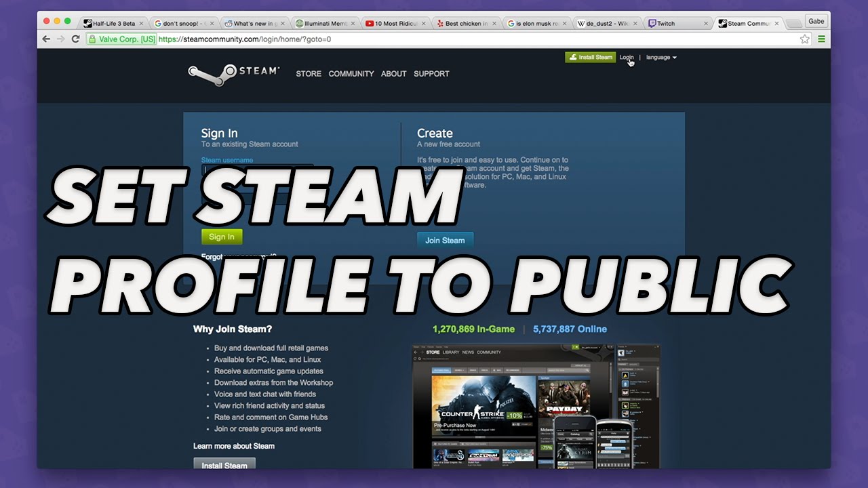
Task: Click the Sign In panel heading
Action: coord(219,134)
